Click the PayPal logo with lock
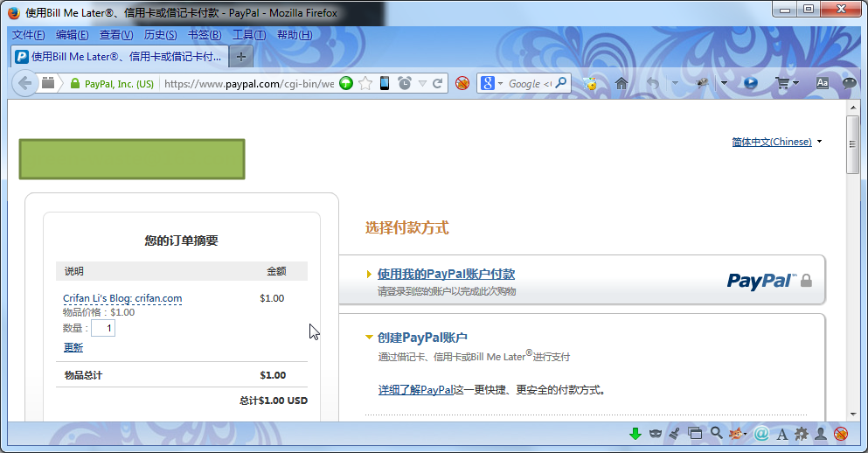 [769, 280]
